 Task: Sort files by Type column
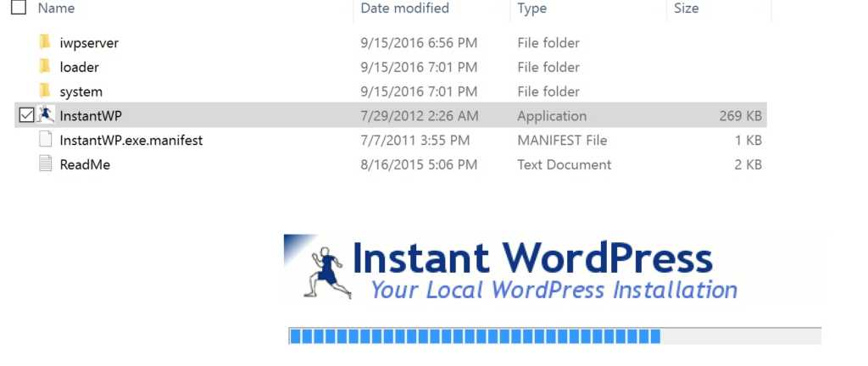pyautogui.click(x=532, y=8)
